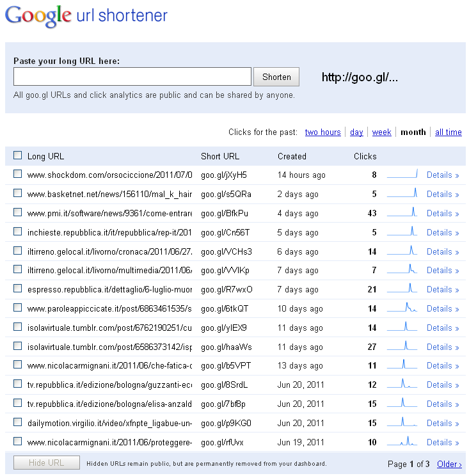Screen dimensions: 469x476
Task: Go to Older page link
Action: (x=449, y=464)
